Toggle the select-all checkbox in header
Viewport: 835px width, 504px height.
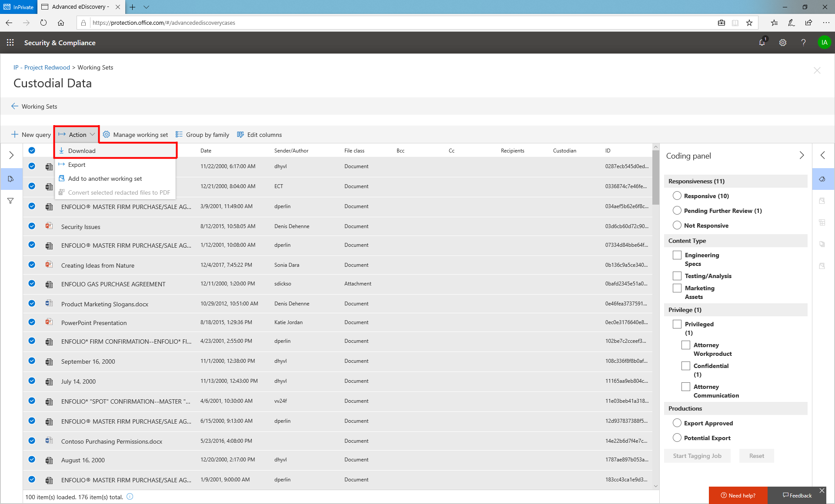click(x=32, y=150)
